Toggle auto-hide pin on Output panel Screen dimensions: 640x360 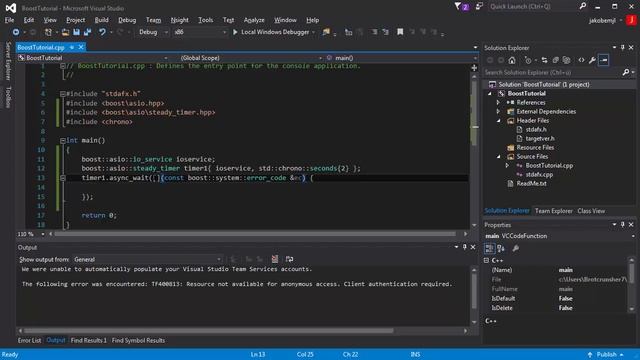tap(464, 247)
